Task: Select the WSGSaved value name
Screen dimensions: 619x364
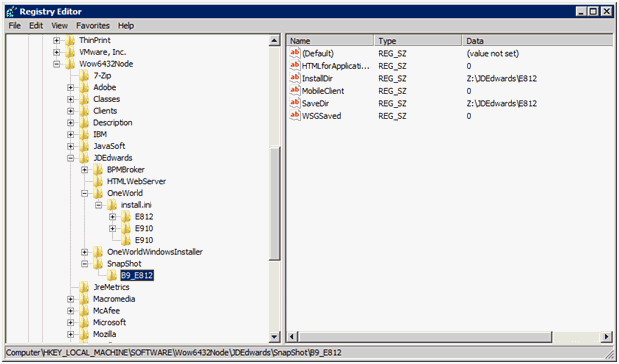Action: (x=322, y=116)
